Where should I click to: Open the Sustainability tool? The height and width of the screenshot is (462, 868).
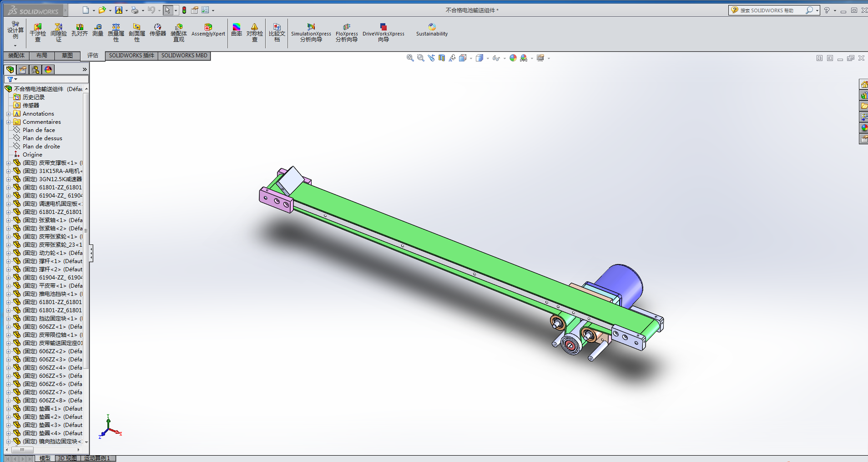[432, 30]
